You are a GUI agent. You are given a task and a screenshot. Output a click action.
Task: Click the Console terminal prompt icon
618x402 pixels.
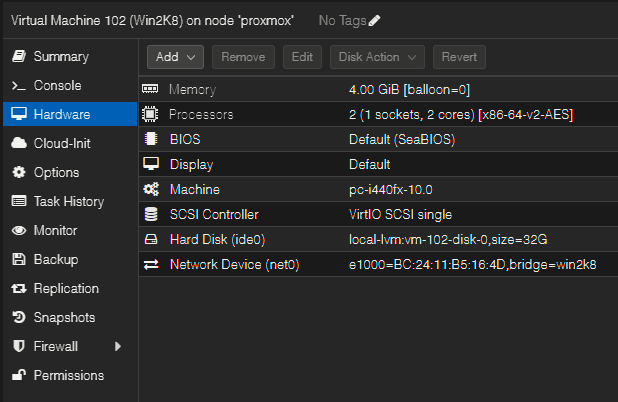click(x=19, y=86)
